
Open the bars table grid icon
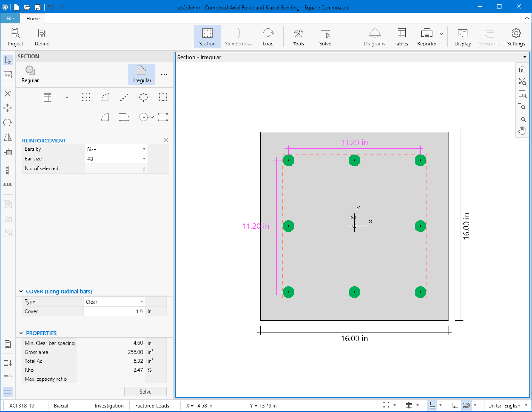(x=47, y=97)
